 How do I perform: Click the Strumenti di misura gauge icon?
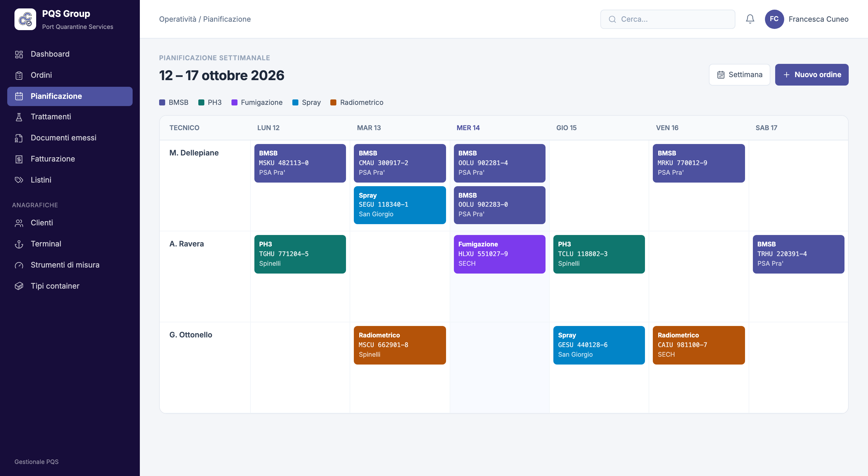[x=19, y=265]
